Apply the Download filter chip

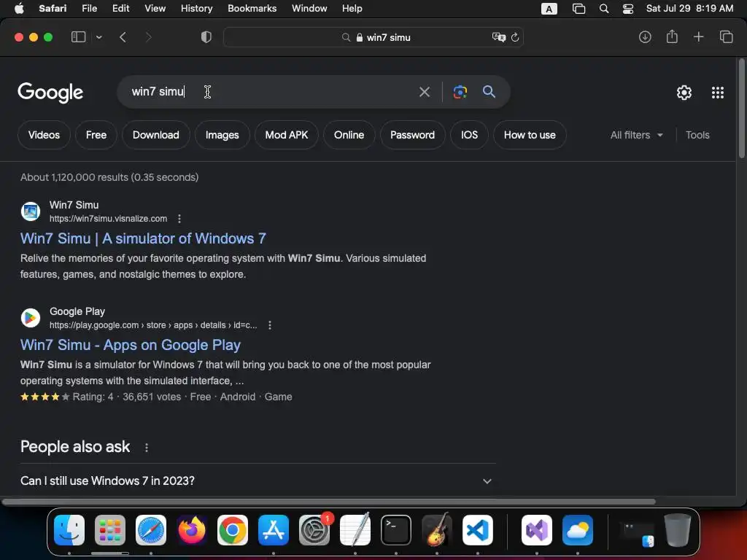[x=156, y=135]
